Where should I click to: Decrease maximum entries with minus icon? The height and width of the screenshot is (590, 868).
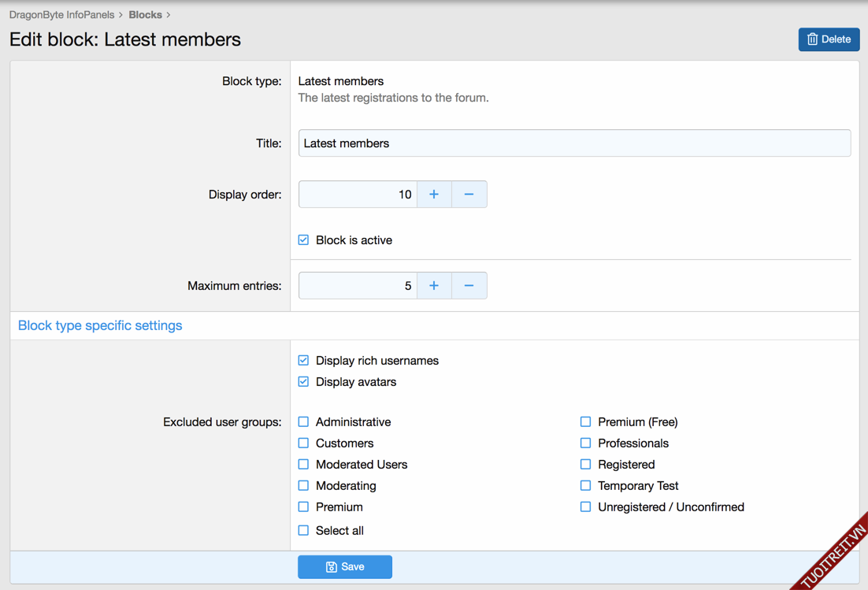pos(469,286)
